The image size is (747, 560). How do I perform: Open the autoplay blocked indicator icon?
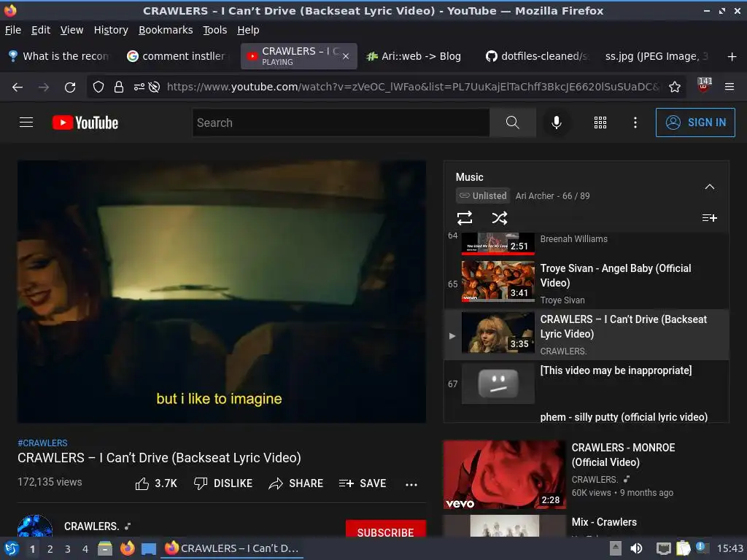tap(154, 87)
